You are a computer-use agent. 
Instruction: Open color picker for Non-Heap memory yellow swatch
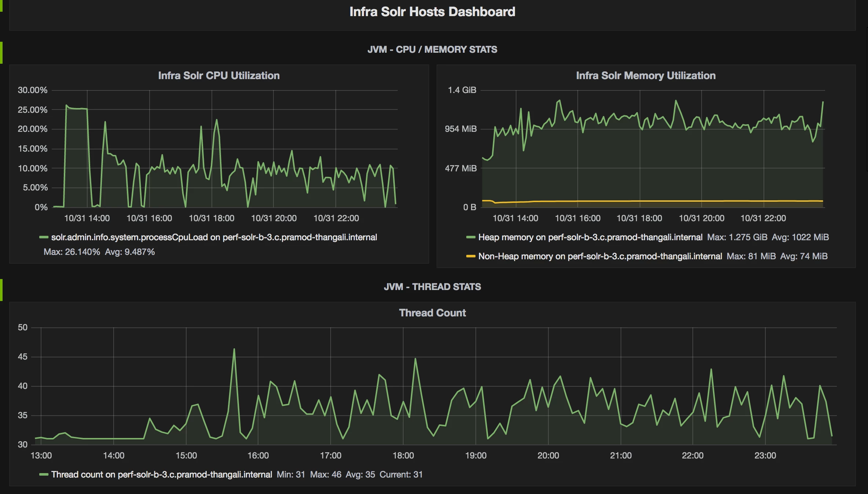coord(471,256)
